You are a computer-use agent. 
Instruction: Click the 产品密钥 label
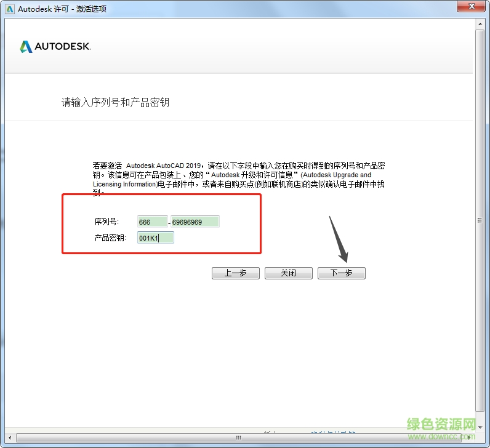coord(110,238)
